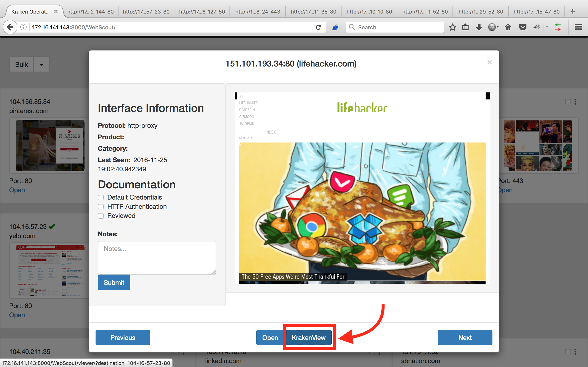The image size is (588, 367).
Task: Reload the current page
Action: [318, 27]
